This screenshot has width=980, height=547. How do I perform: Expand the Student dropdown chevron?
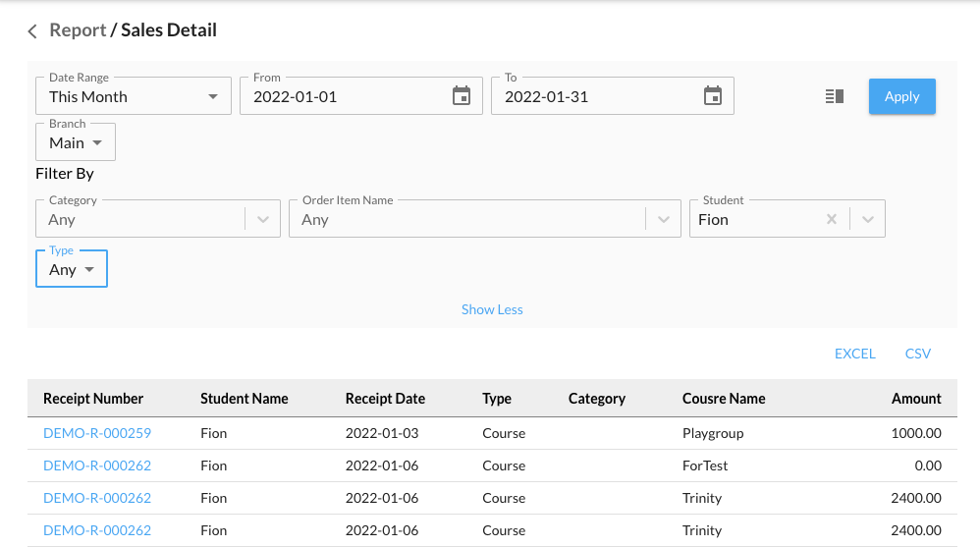pos(868,220)
